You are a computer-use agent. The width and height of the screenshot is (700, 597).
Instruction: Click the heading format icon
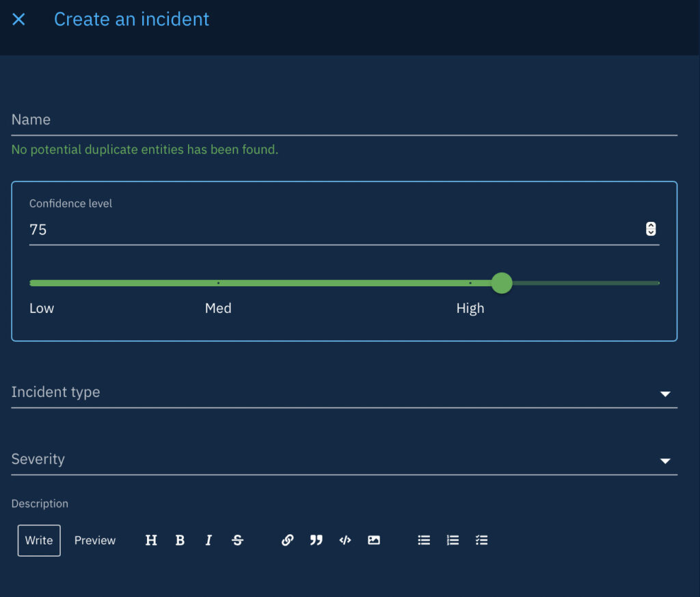coord(151,540)
